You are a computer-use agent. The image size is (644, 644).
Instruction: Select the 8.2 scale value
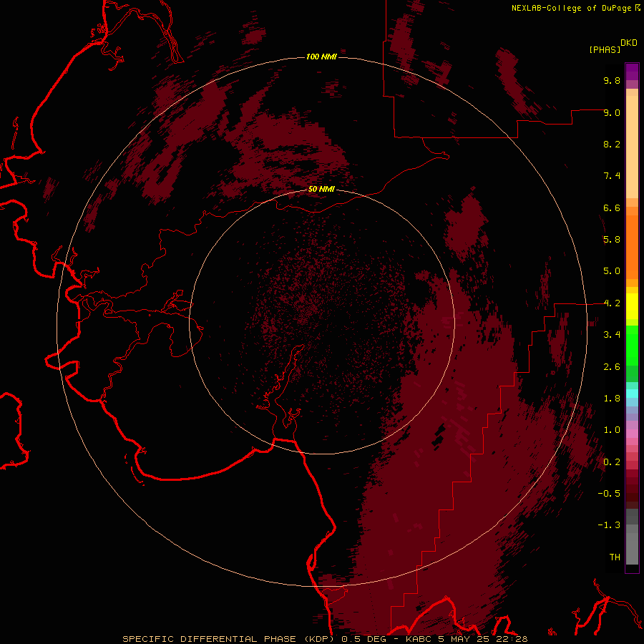[x=612, y=144]
